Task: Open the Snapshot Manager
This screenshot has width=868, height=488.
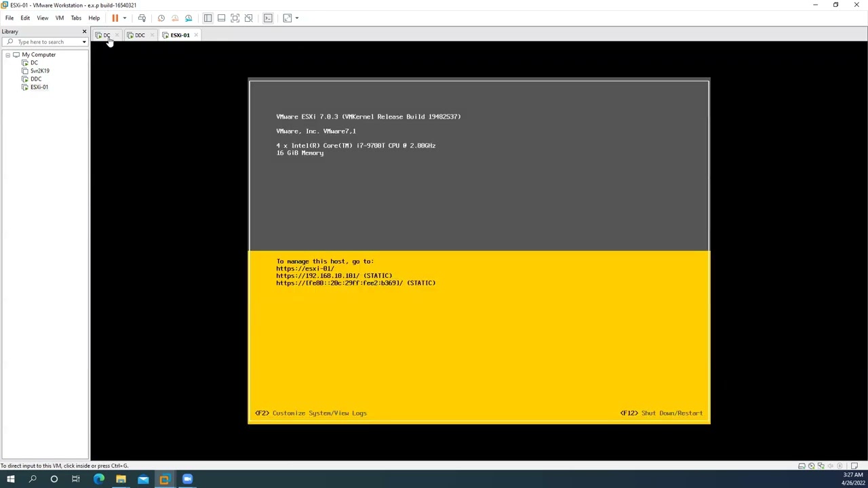Action: (189, 18)
